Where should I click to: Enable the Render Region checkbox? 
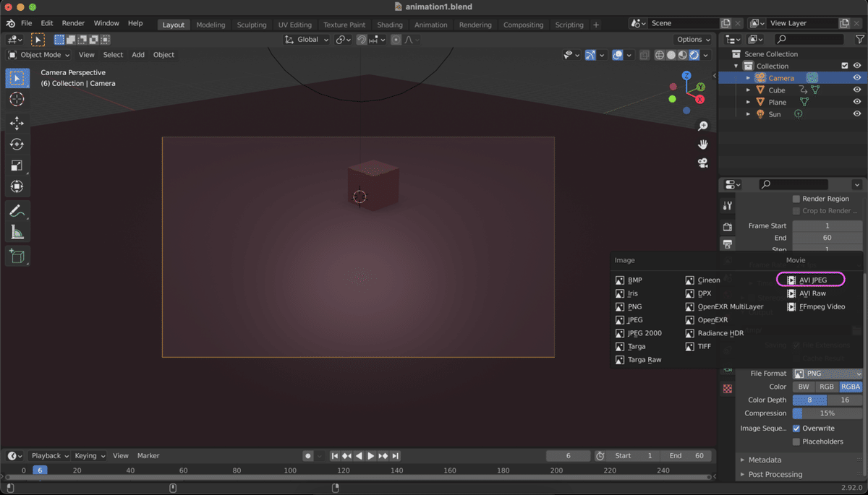tap(796, 199)
